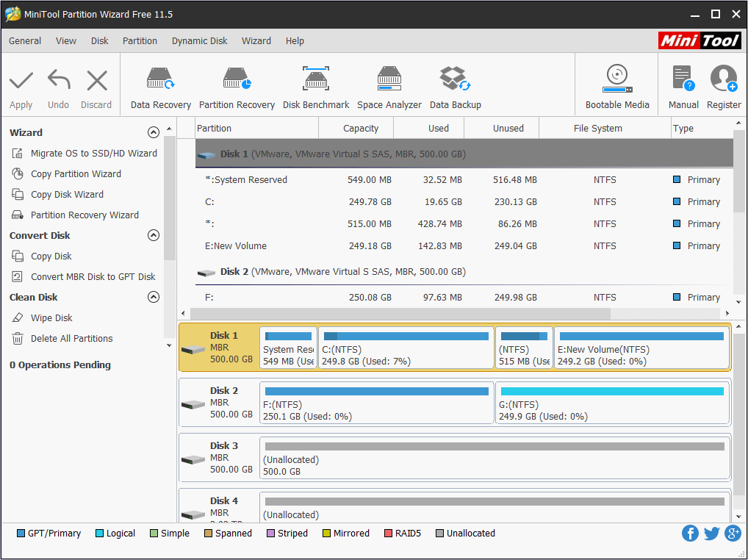Open the Dynamic Disk menu
Image resolution: width=748 pixels, height=560 pixels.
point(199,41)
